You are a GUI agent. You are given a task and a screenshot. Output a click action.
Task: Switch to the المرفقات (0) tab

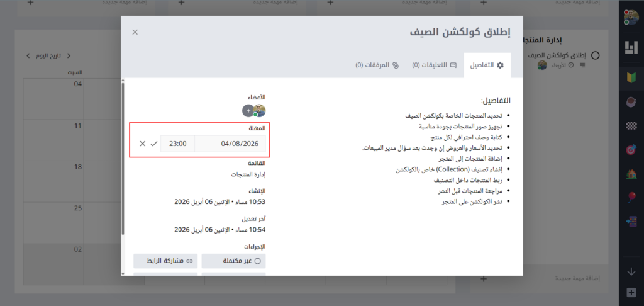pos(377,65)
